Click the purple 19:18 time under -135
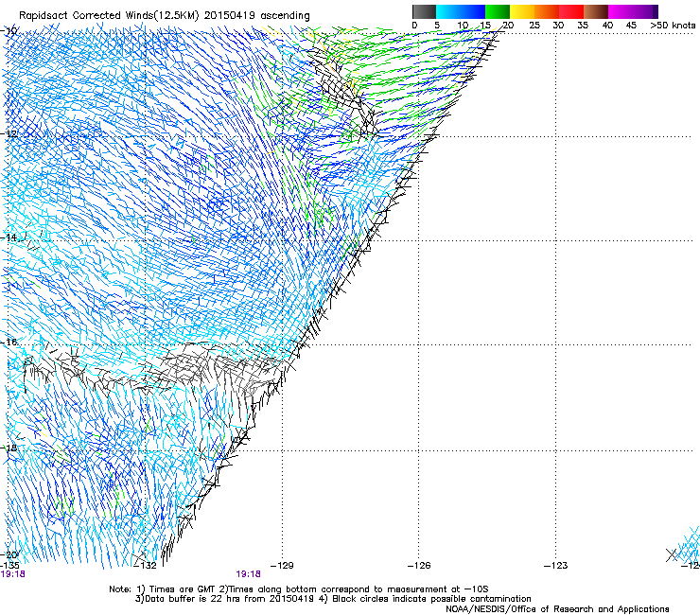This screenshot has width=700, height=615. click(x=12, y=574)
